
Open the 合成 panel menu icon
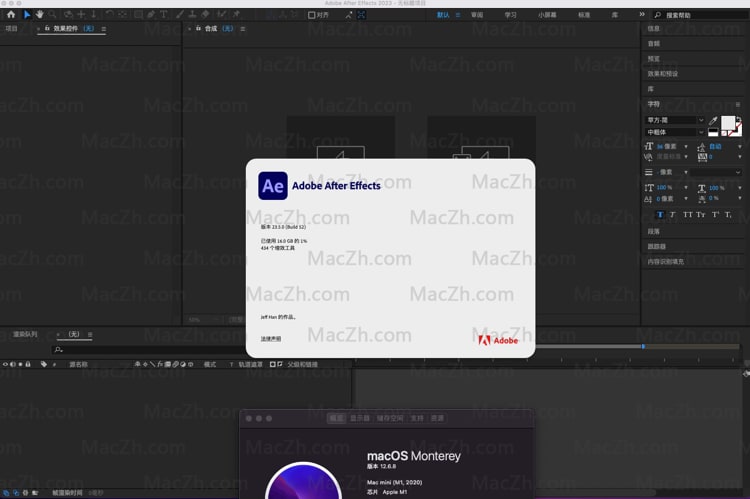[243, 29]
